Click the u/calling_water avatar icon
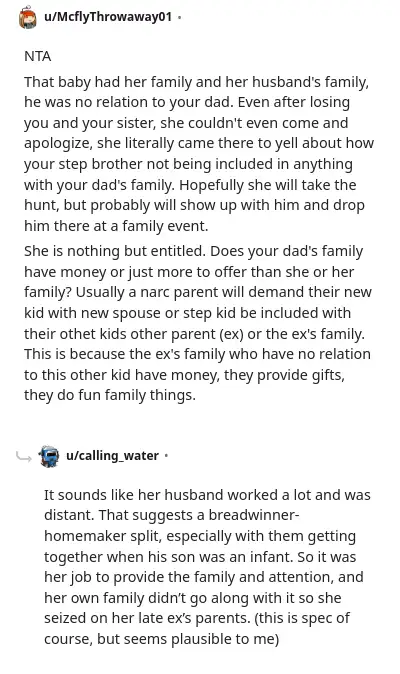This screenshot has height=674, width=400. click(49, 456)
